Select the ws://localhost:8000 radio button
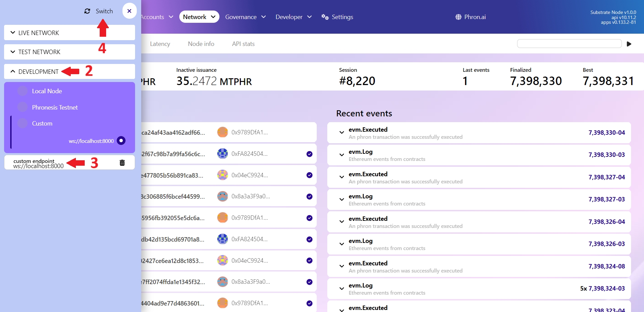This screenshot has height=312, width=644. 121,141
